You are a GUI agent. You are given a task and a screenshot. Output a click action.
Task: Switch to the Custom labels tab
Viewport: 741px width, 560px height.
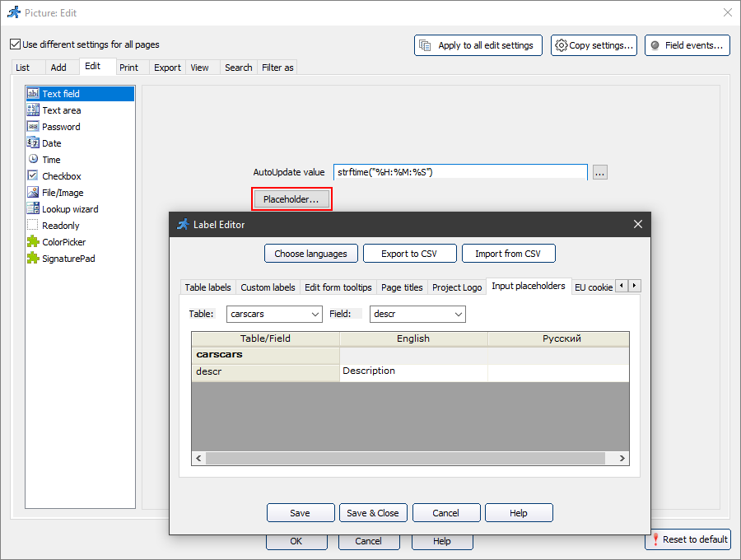tap(268, 287)
